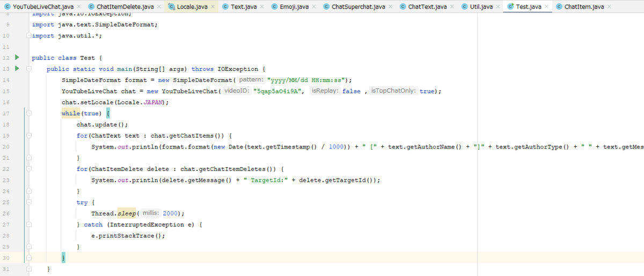Viewport: 644px width, 276px height.
Task: Click line number 14 in the gutter
Action: pos(6,80)
